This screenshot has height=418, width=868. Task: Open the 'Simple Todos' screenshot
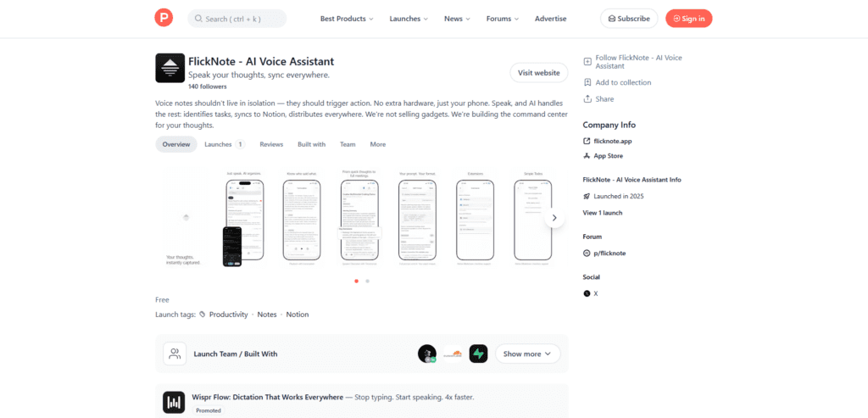532,218
